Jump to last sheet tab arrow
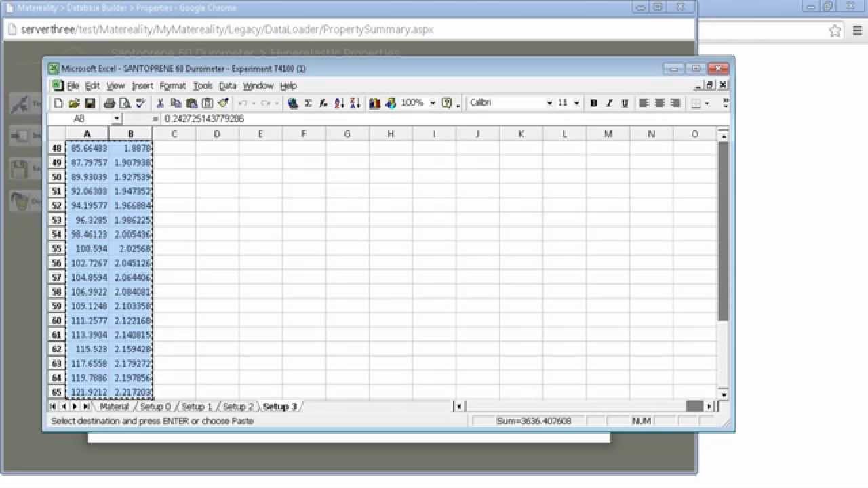This screenshot has width=868, height=488. tap(85, 407)
